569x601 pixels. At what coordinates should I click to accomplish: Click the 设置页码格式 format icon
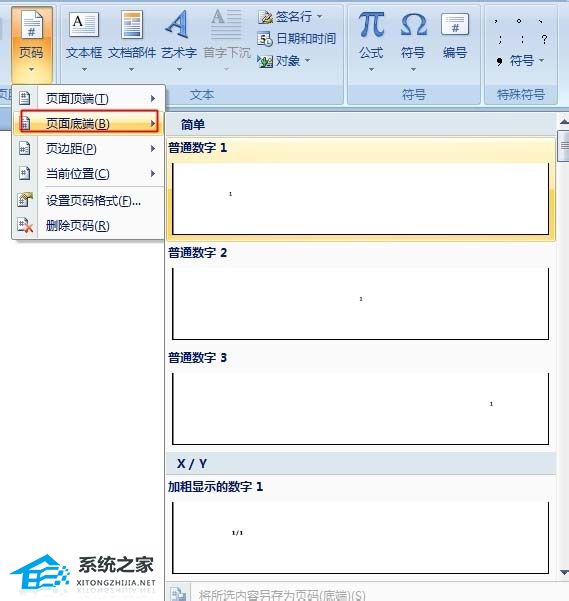point(25,200)
